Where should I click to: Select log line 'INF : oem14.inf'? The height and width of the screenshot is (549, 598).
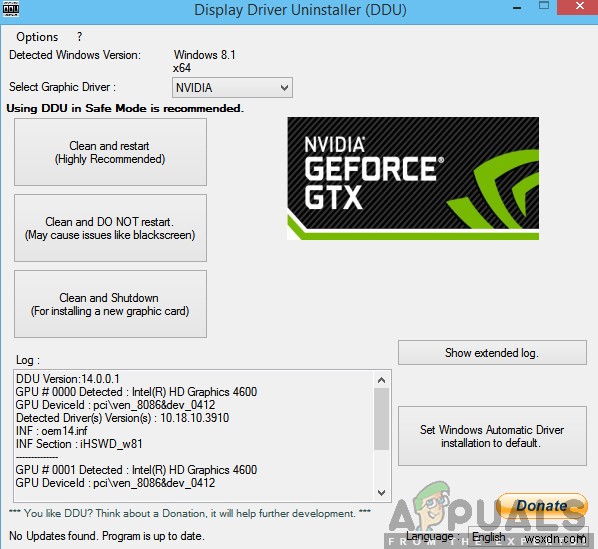coord(51,431)
